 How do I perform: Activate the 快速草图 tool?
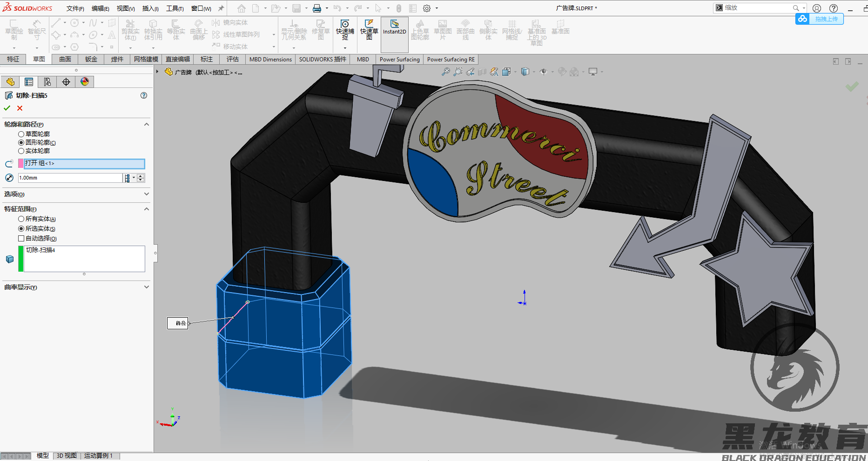click(x=368, y=31)
